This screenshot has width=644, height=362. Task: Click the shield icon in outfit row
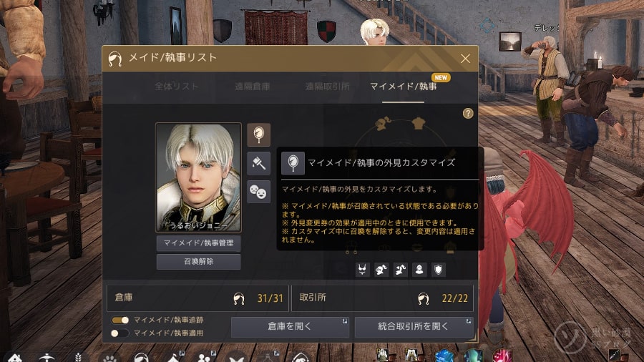point(438,270)
